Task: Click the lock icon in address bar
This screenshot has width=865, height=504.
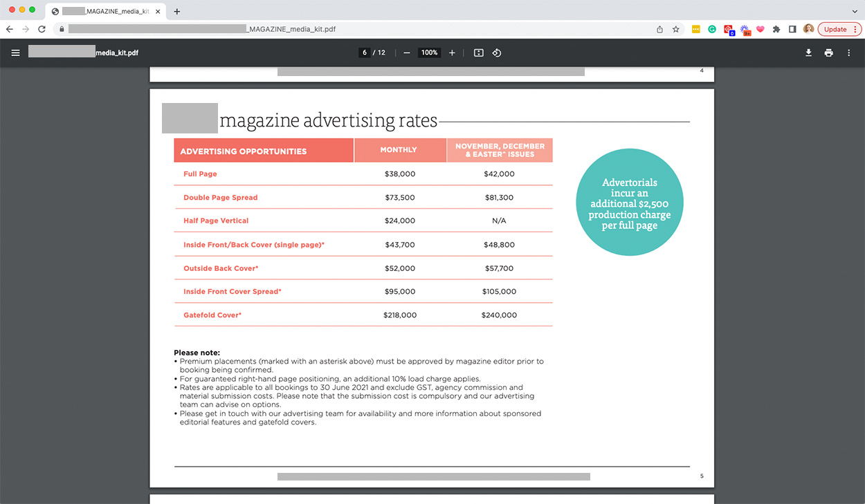Action: 62,29
